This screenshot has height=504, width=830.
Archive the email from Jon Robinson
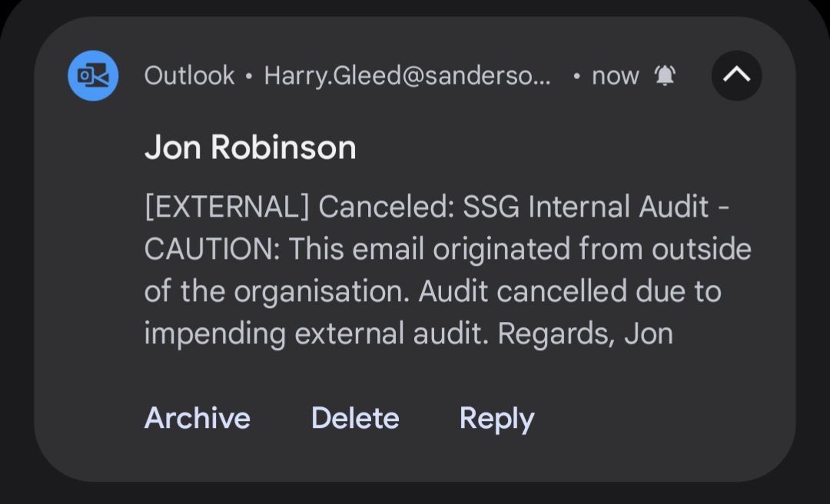pos(197,418)
